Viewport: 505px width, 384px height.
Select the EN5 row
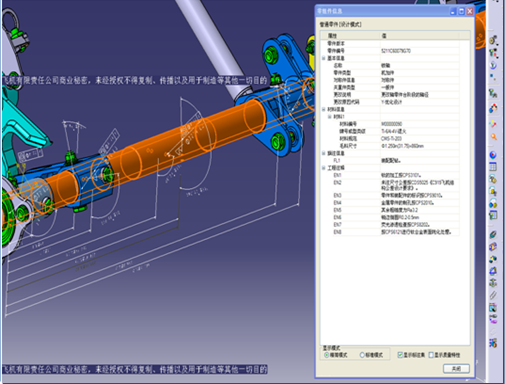coord(390,210)
